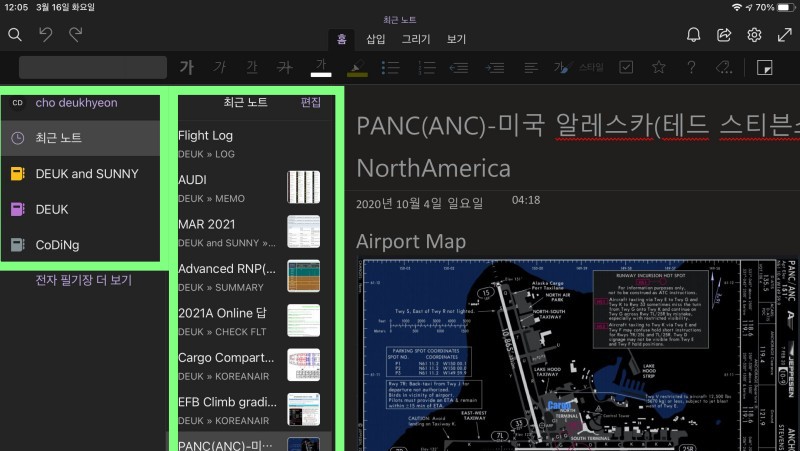Click Airport Map heading
800x451 pixels.
411,241
